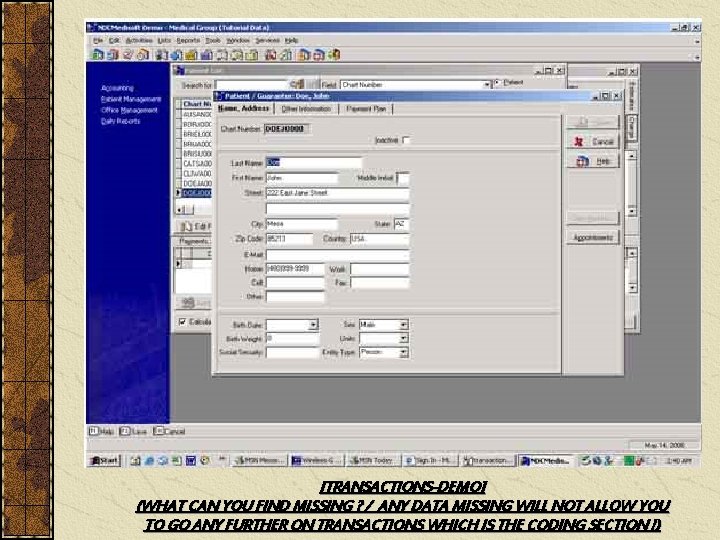Open the Sex dropdown showing Male

(404, 325)
